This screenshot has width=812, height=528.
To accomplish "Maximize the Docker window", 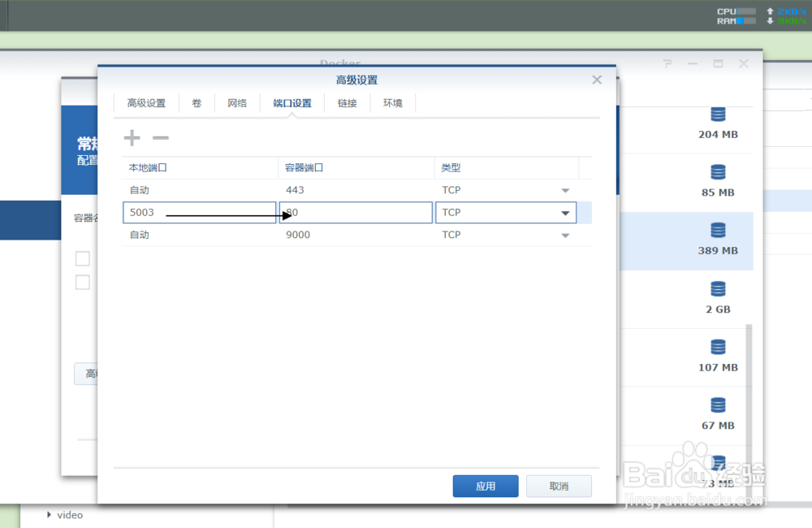I will (718, 63).
